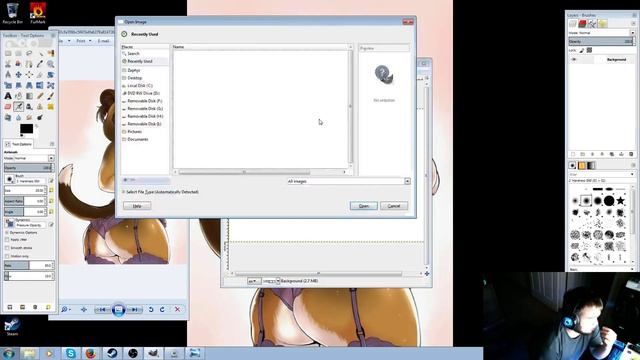Select the Bucket Fill tool

tap(19, 96)
